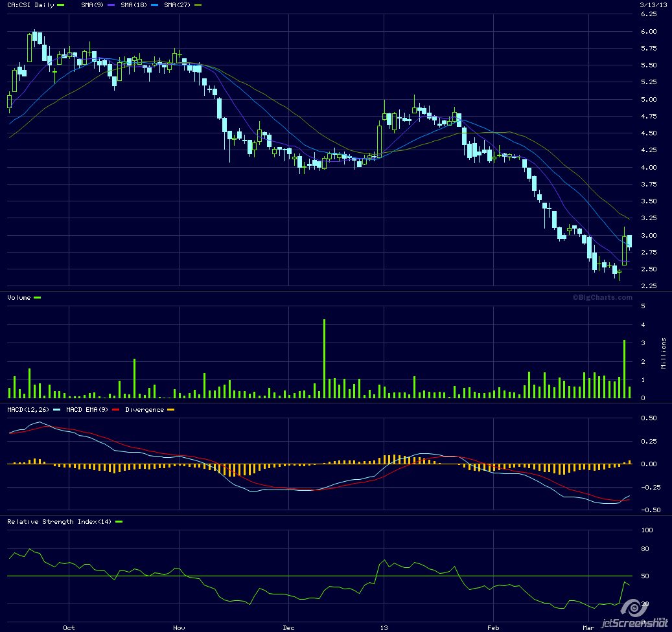The width and height of the screenshot is (672, 632).
Task: Click the Mar month axis label
Action: (588, 627)
